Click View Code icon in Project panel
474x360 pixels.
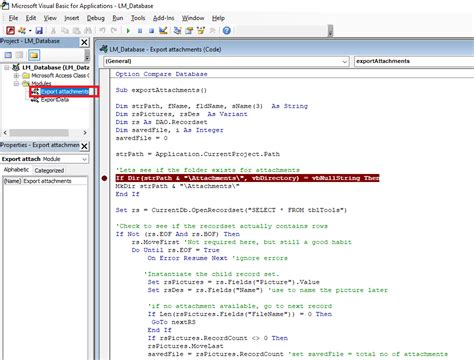8,55
